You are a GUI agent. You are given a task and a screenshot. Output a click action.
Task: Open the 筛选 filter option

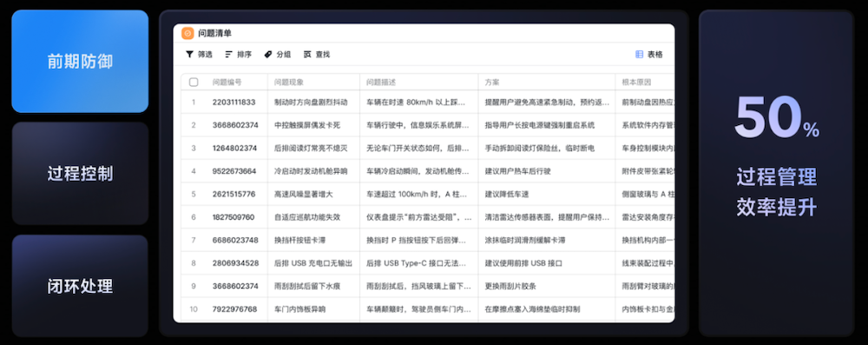(205, 55)
